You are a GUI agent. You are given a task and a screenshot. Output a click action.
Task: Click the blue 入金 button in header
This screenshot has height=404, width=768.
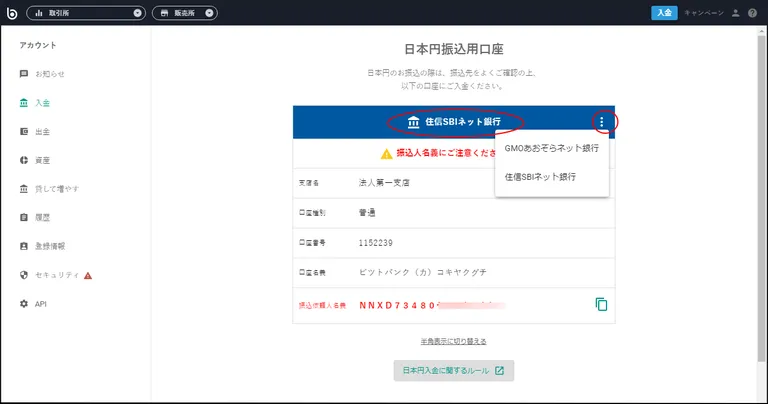pyautogui.click(x=664, y=13)
